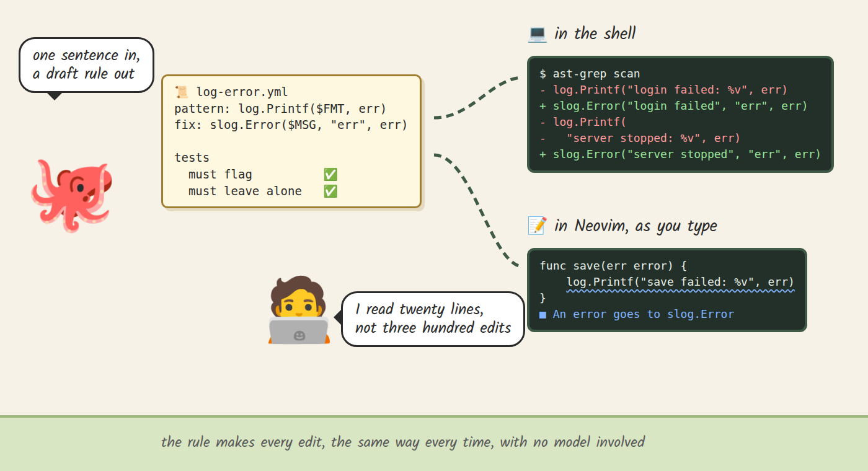Screen dimensions: 868x471
Task: Click the '$ ast-grep scan' command line
Action: [x=590, y=74]
